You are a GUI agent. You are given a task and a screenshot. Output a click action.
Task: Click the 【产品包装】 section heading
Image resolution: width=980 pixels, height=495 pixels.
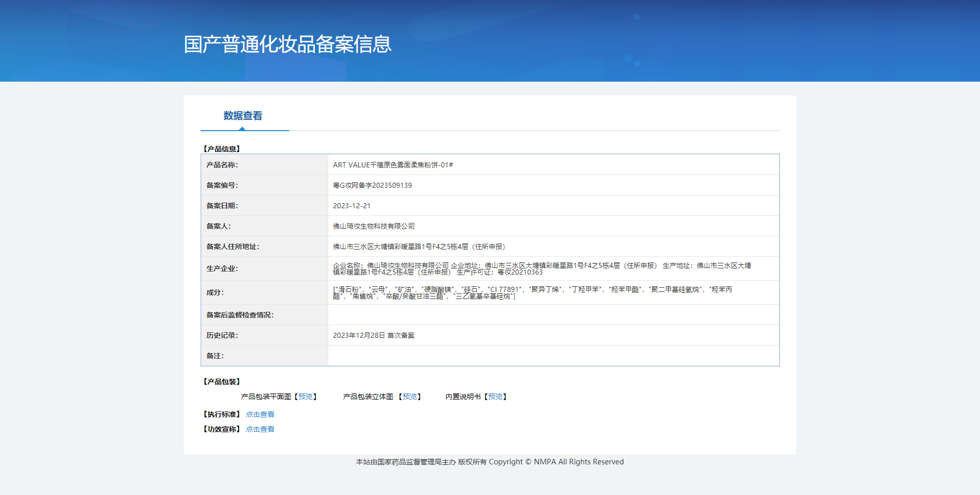coord(222,382)
